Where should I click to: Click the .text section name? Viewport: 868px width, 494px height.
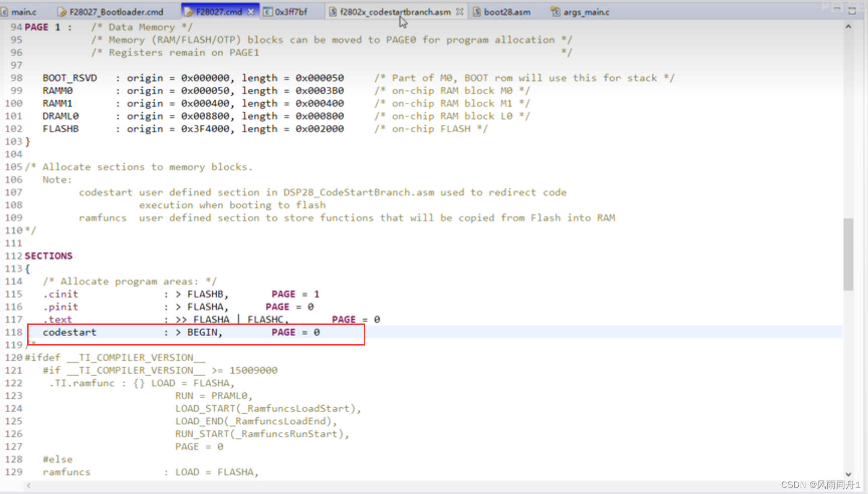click(58, 319)
